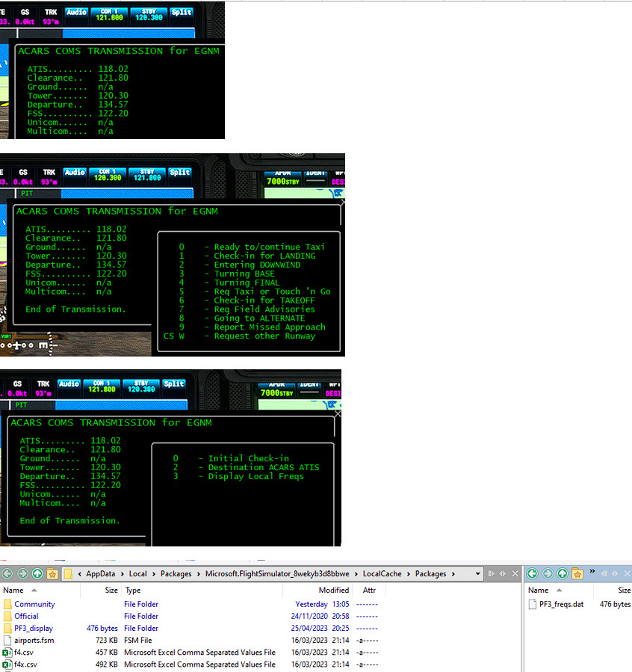Open the Official folder icon
632x672 pixels.
click(x=7, y=616)
